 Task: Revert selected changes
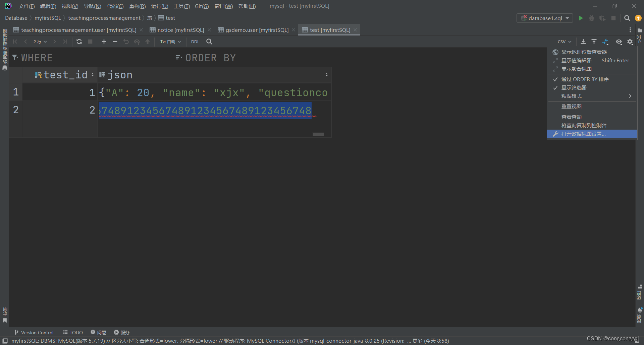[x=126, y=42]
